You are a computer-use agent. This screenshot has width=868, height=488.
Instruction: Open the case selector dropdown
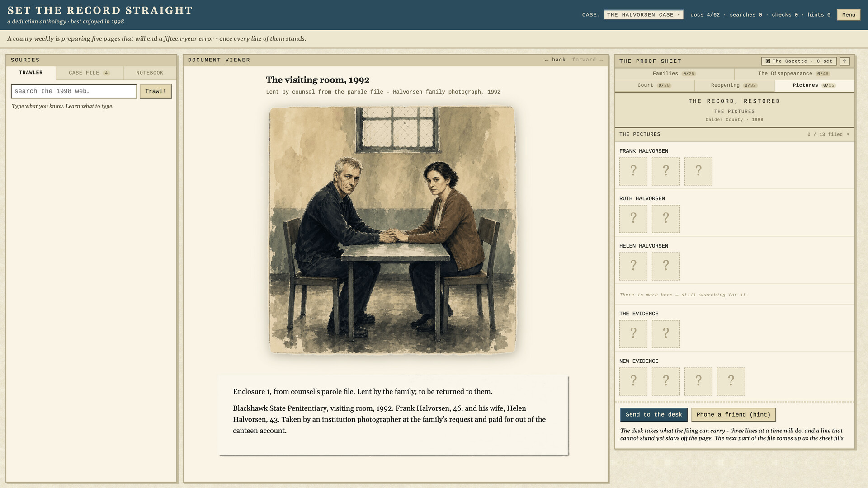(x=643, y=15)
